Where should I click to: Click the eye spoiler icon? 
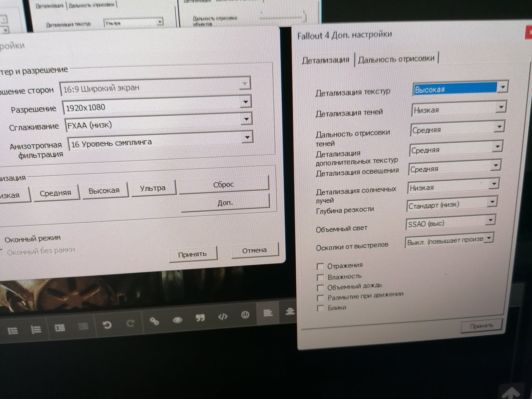(177, 320)
